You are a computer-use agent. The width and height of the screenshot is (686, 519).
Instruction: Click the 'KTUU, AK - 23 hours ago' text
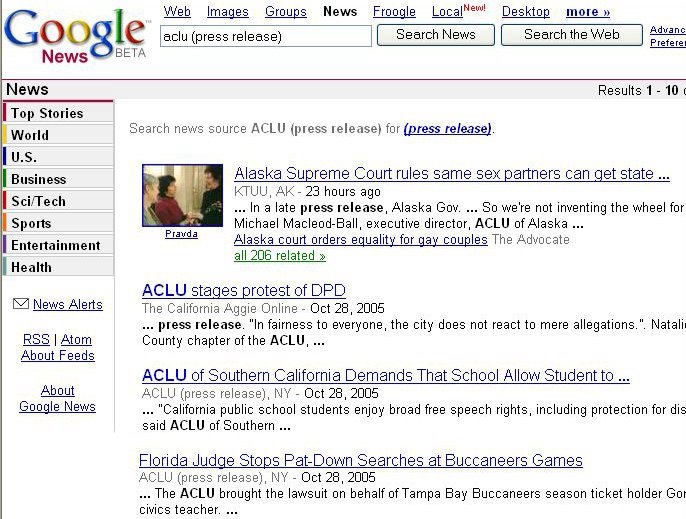[x=307, y=191]
